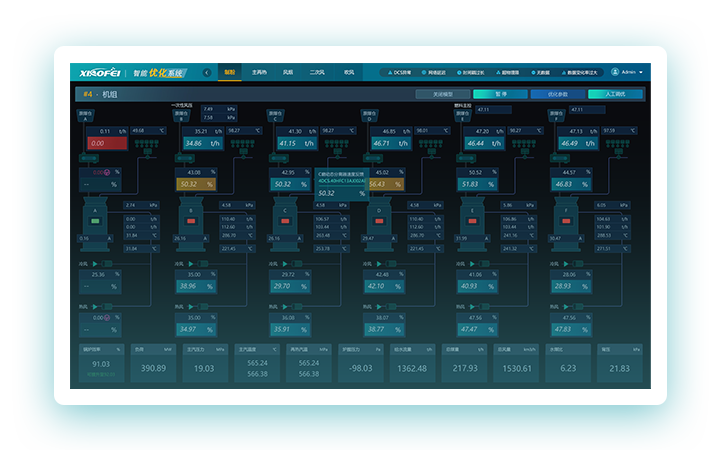Select pulverizer mill B icon

tap(191, 224)
